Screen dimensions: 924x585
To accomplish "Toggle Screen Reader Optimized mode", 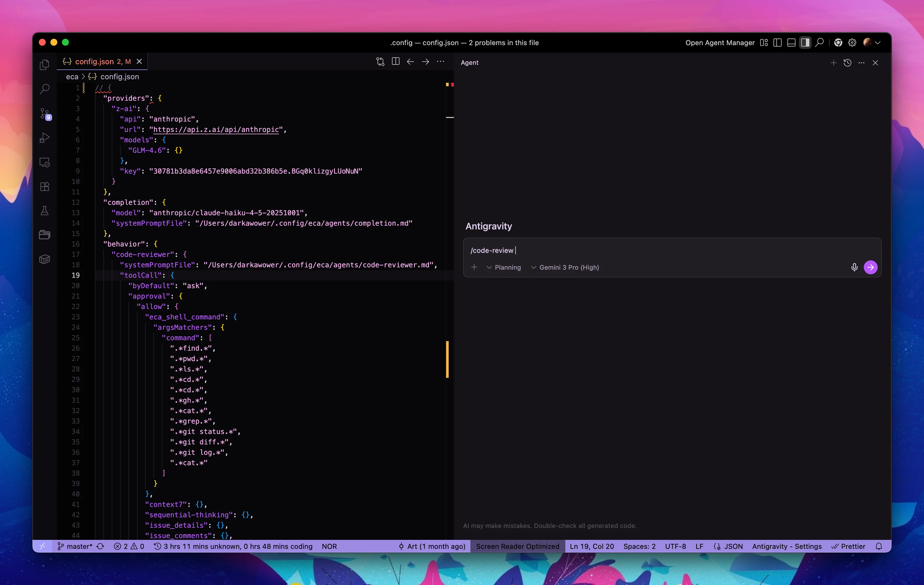I will tap(517, 546).
